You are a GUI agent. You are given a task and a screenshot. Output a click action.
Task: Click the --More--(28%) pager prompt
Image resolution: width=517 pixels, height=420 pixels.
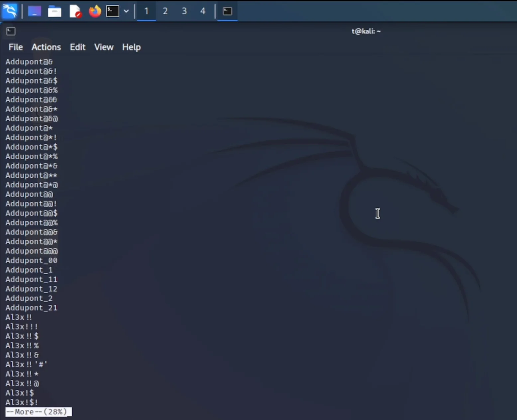tap(39, 412)
